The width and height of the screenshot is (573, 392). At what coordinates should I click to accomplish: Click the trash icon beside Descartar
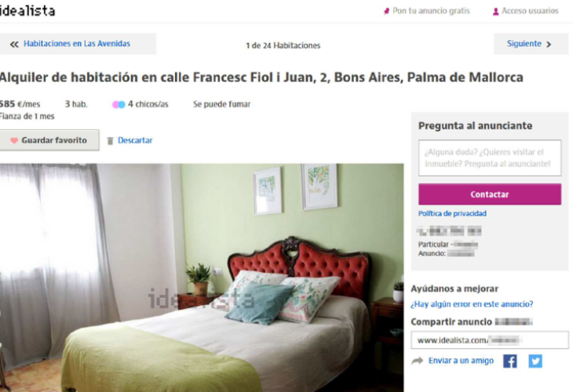pyautogui.click(x=110, y=140)
